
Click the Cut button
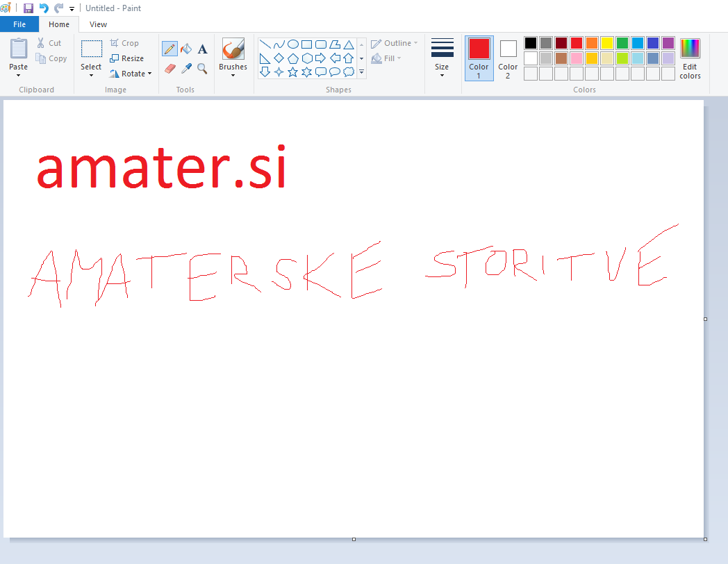click(x=49, y=42)
